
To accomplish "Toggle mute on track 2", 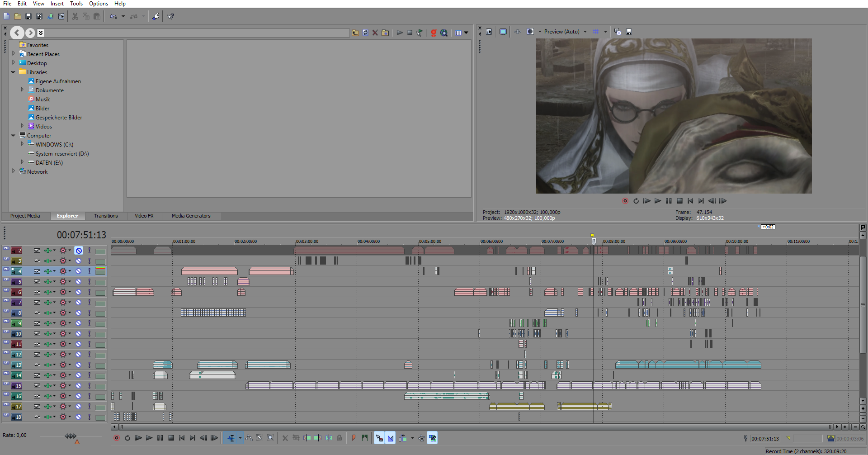I will pyautogui.click(x=79, y=251).
